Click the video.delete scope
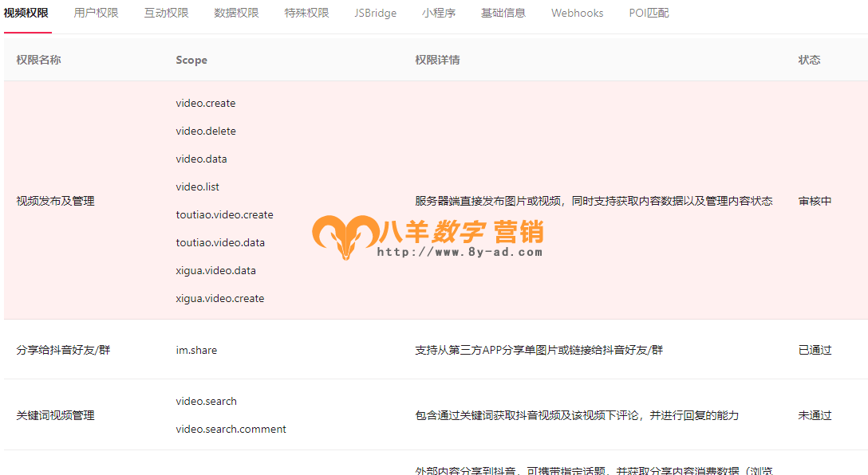This screenshot has height=475, width=868. point(206,131)
